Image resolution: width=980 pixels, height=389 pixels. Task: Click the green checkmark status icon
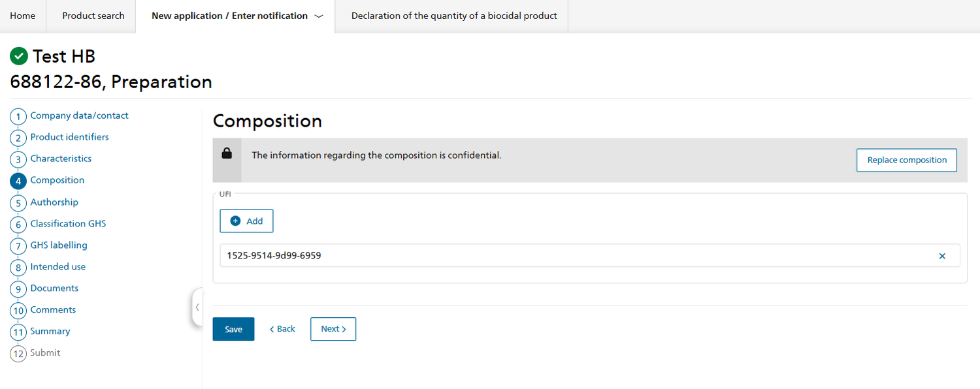pos(19,57)
